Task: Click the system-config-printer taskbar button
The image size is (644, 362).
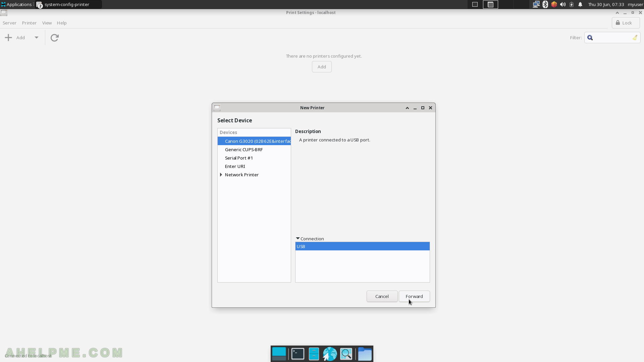Action: [x=68, y=4]
